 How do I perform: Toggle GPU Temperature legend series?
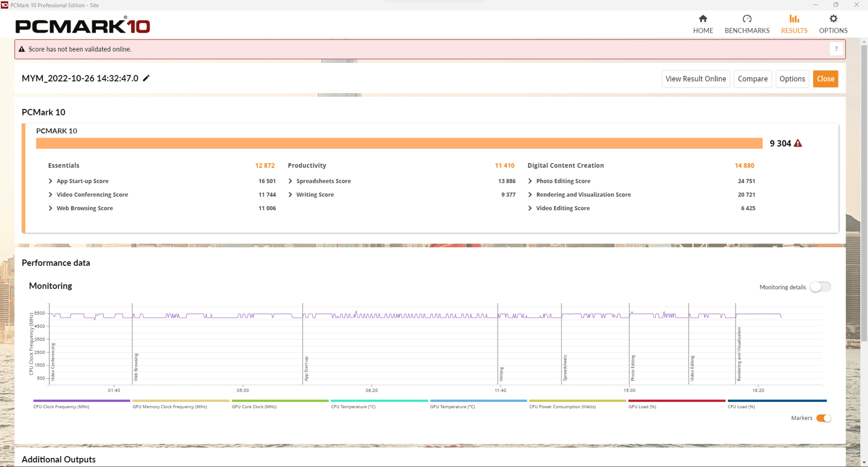coord(478,404)
